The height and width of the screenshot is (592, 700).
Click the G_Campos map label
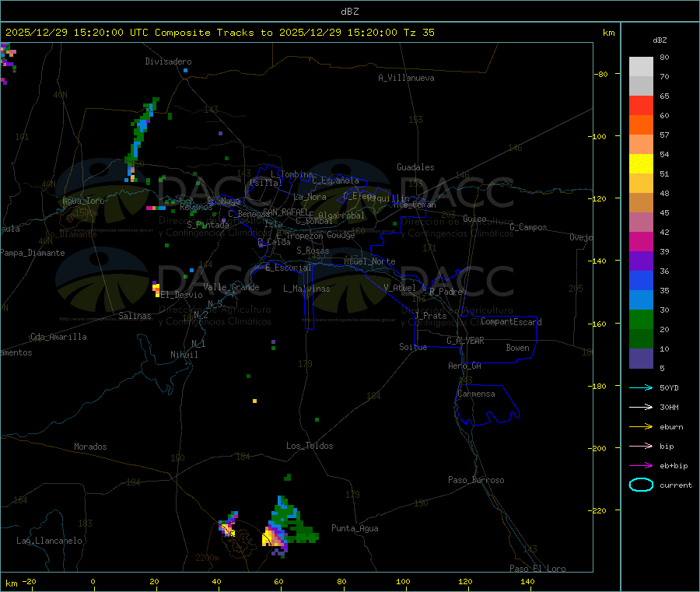click(x=529, y=227)
